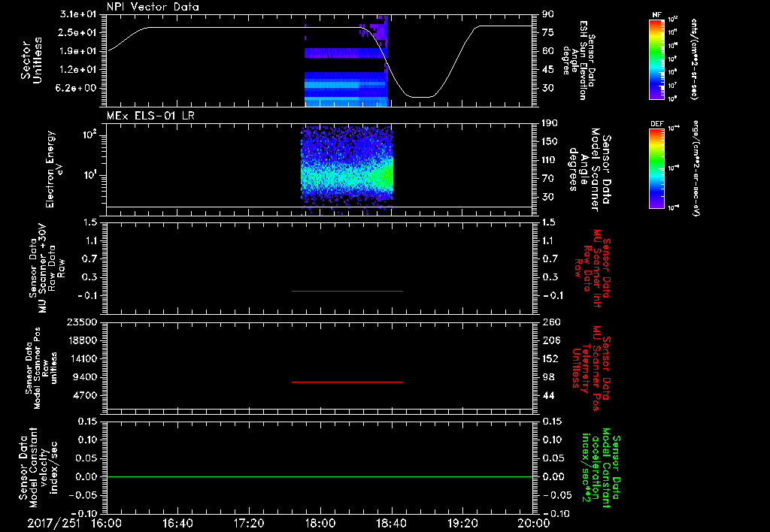The height and width of the screenshot is (532, 770).
Task: Click the "MU Scanner +30V Raw Data" axis label
Action: (x=47, y=268)
